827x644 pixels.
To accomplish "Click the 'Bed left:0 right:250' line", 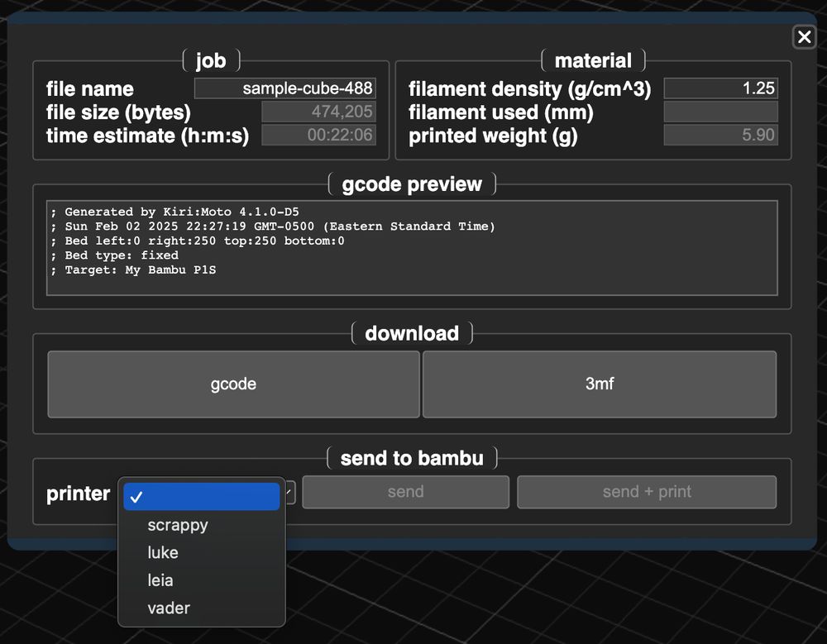I will tap(198, 241).
